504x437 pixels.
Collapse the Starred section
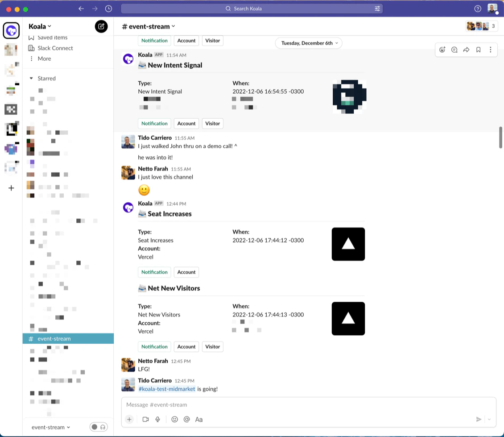[31, 79]
